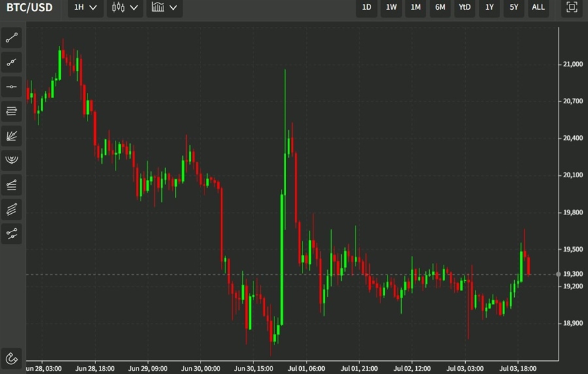
Task: Toggle the magnet snap tool
Action: click(x=12, y=358)
